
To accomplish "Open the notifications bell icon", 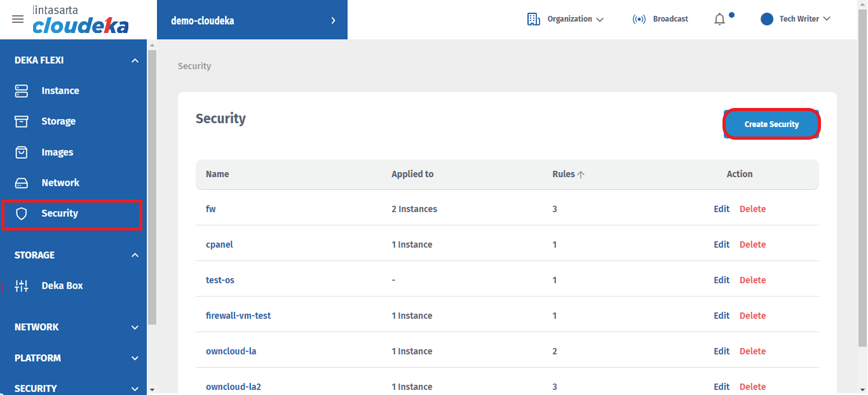I will tap(719, 19).
